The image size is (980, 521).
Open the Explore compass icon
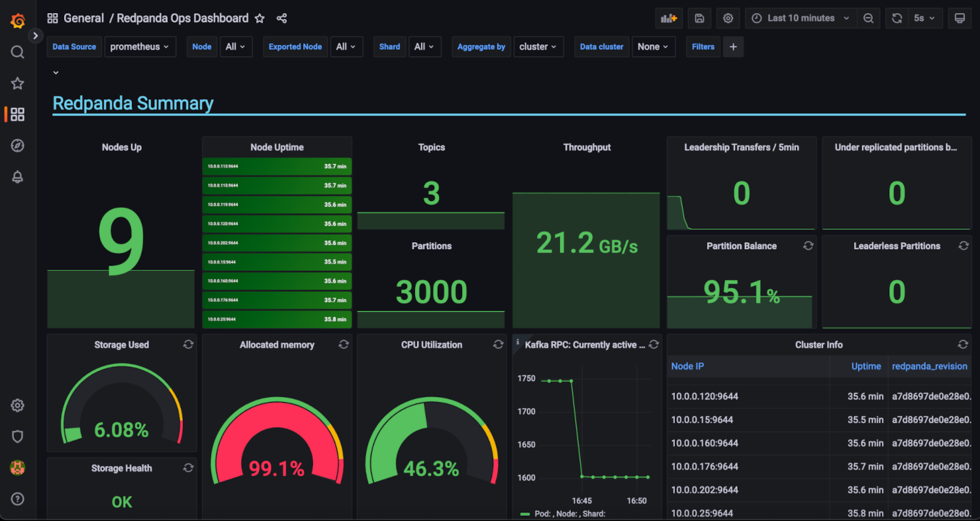click(x=18, y=146)
